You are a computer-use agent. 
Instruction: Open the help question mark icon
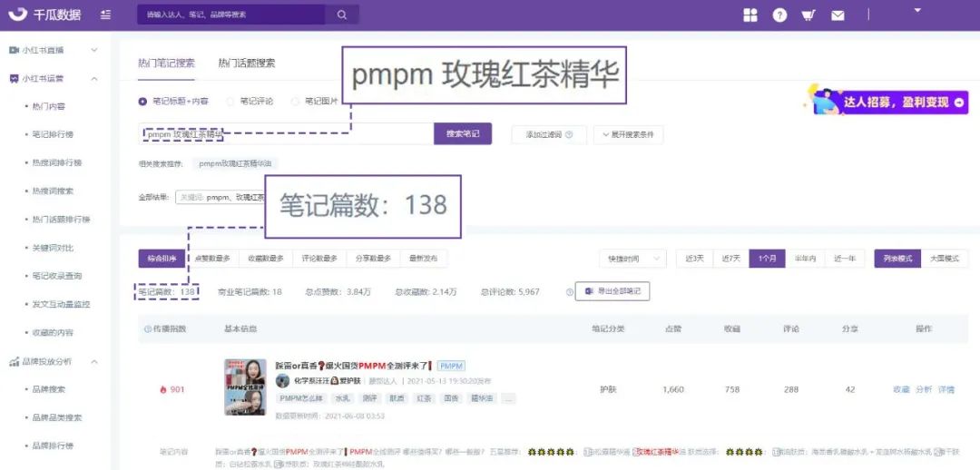click(x=779, y=15)
